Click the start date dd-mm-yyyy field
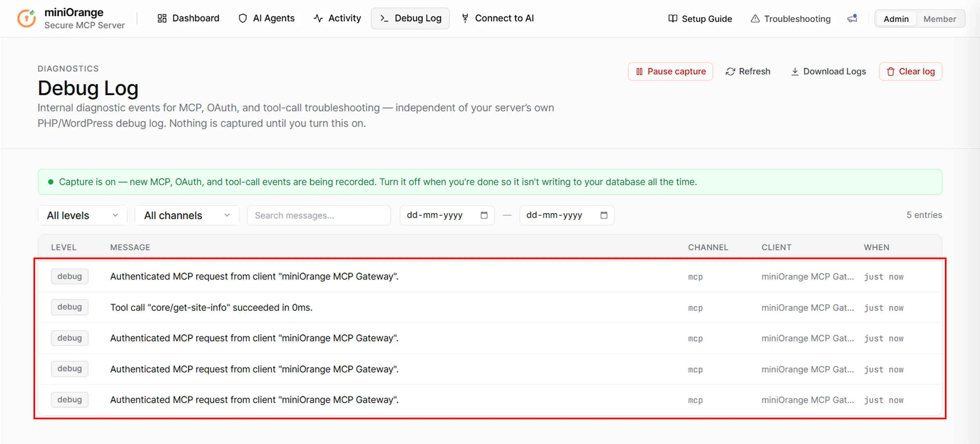Screen dimensions: 980x444 tap(447, 215)
